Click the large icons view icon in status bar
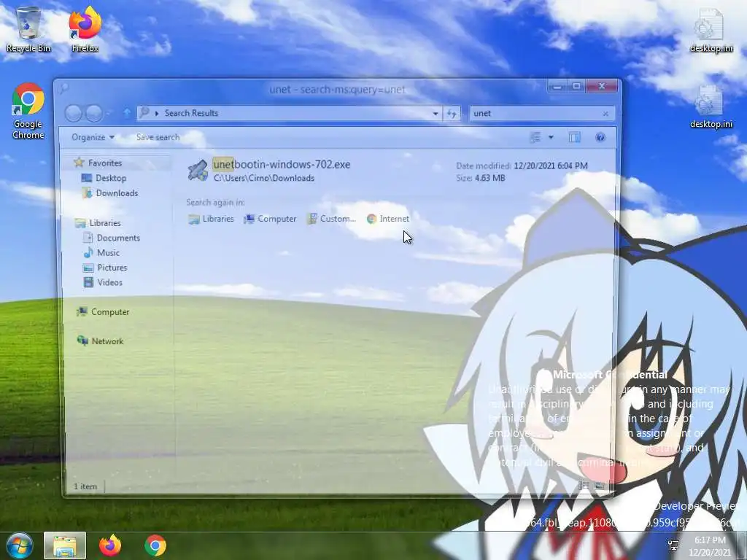 point(599,486)
